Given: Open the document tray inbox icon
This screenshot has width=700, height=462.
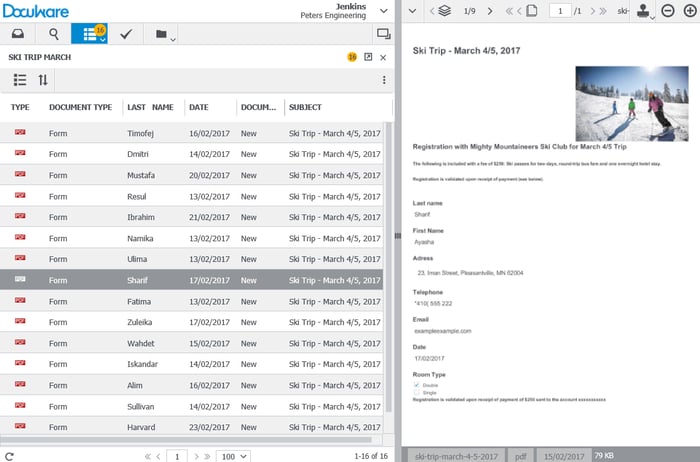Looking at the screenshot, I should coord(18,34).
